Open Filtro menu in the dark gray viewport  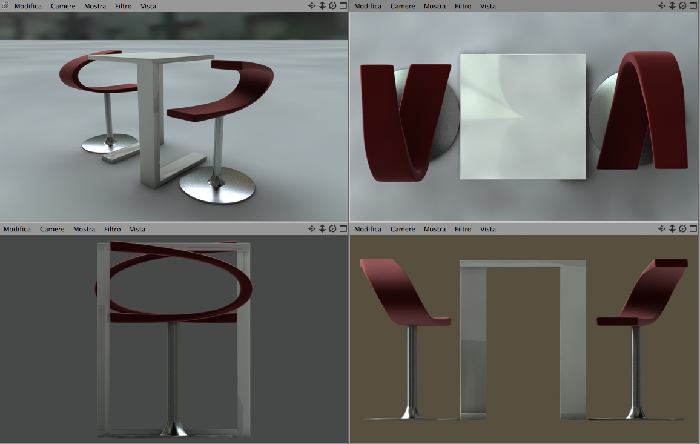click(112, 229)
